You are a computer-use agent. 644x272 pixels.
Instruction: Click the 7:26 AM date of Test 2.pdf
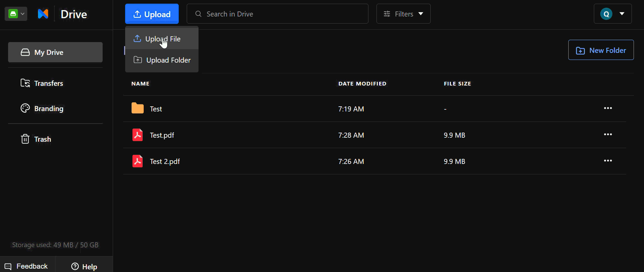[x=351, y=161]
